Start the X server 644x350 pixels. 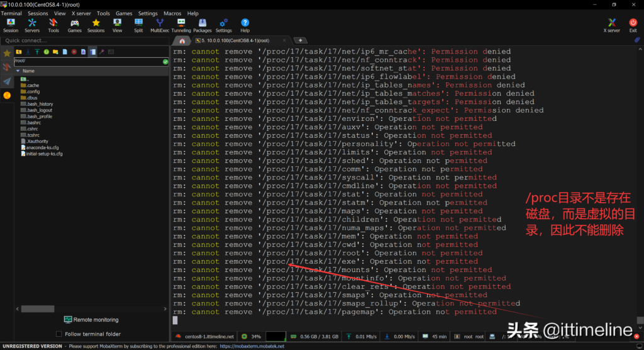pyautogui.click(x=611, y=25)
